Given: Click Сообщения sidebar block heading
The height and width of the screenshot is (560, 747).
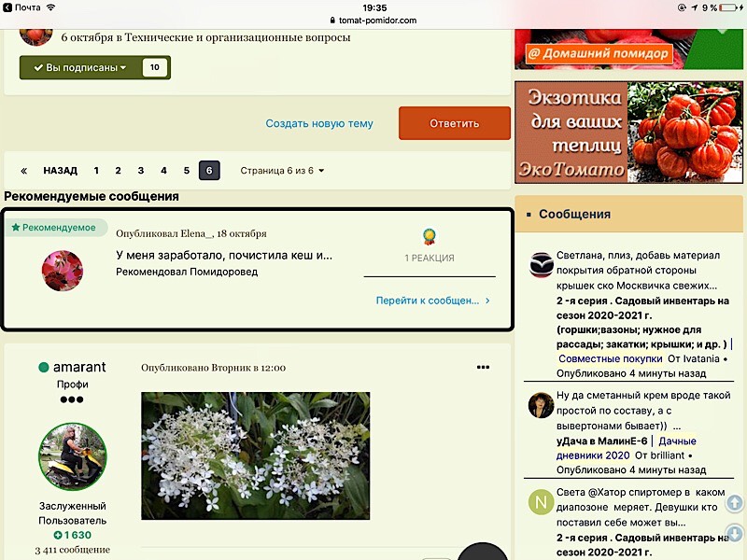Looking at the screenshot, I should [x=574, y=215].
